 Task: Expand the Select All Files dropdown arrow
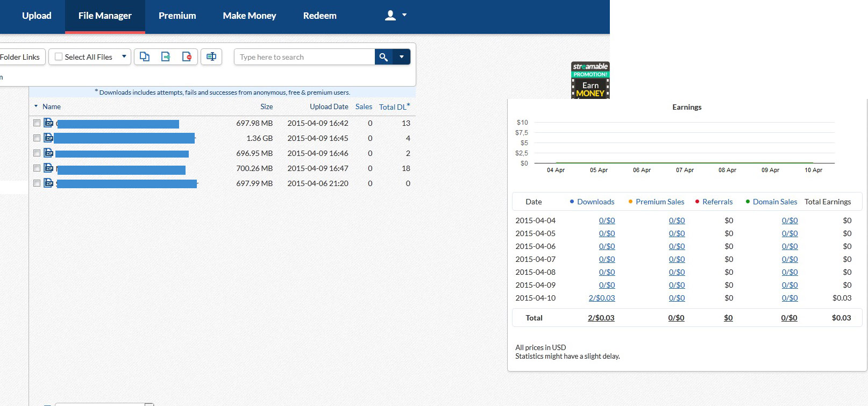pyautogui.click(x=124, y=56)
